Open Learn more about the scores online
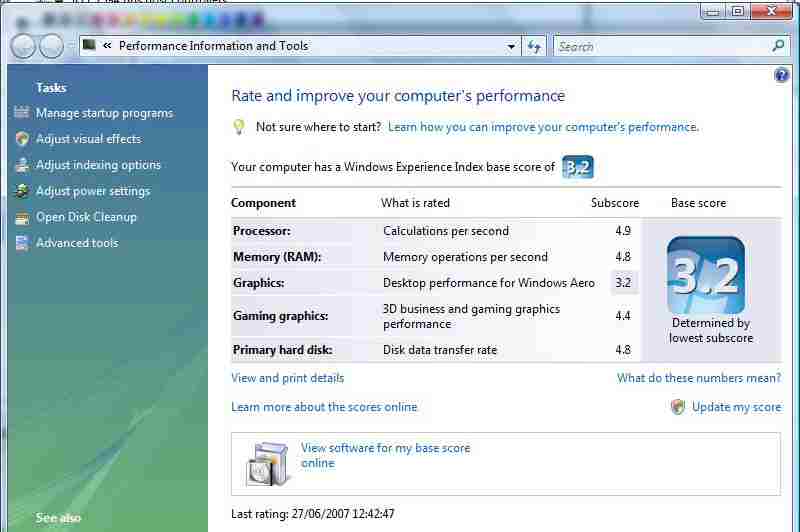 point(324,407)
